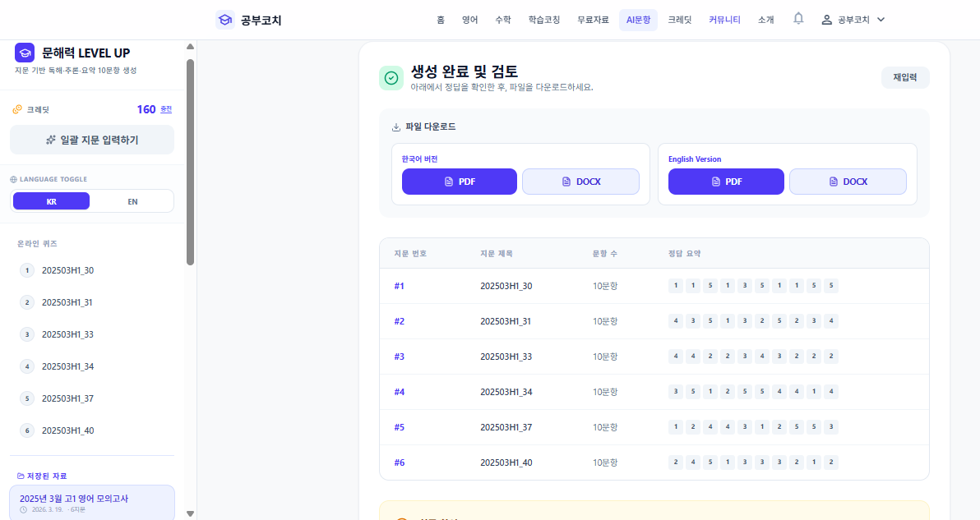Download the Korean version PDF
Screen dimensions: 980x520
pos(459,182)
